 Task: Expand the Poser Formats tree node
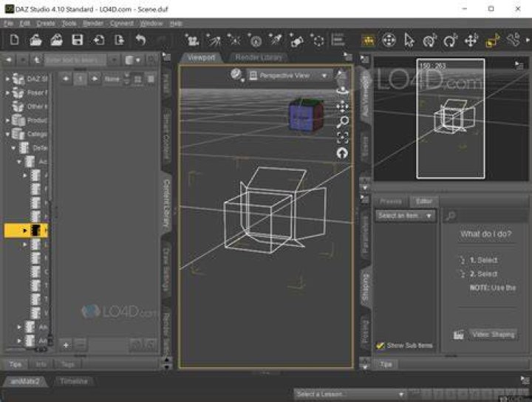[x=7, y=92]
